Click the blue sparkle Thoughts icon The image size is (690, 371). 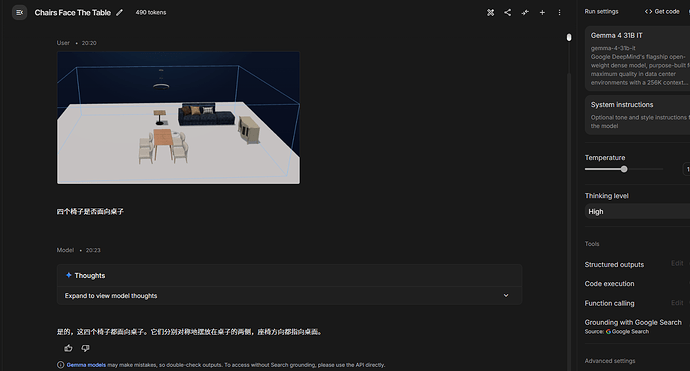pyautogui.click(x=69, y=275)
